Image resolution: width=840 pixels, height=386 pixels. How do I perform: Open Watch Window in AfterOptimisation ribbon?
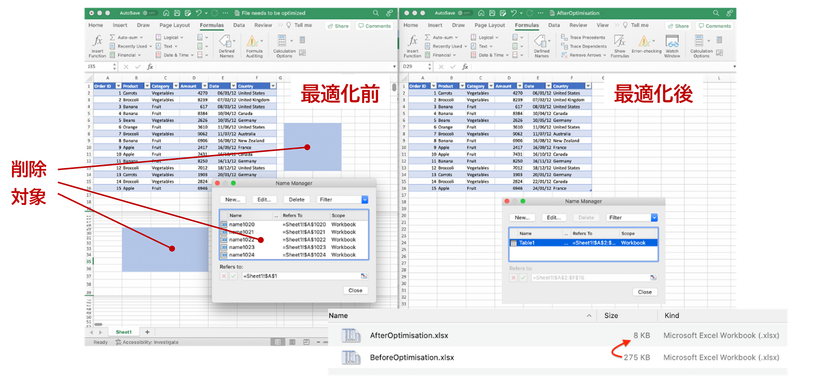(672, 46)
